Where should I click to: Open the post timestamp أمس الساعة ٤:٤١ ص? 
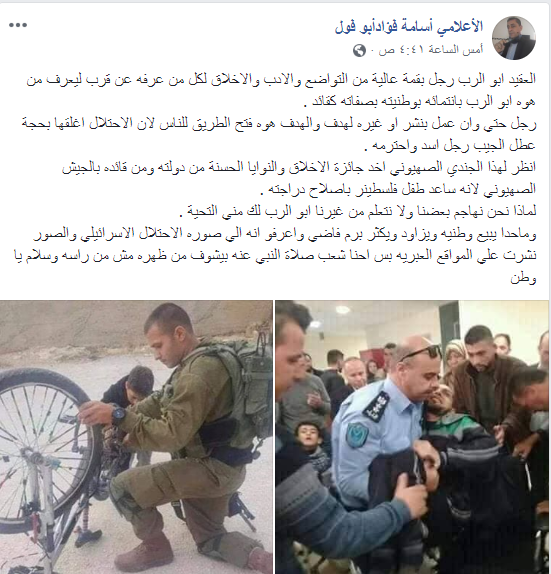431,50
